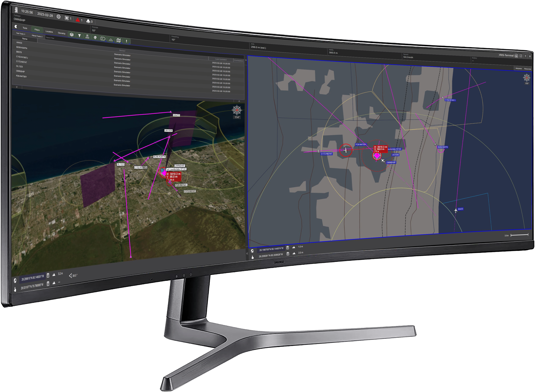The width and height of the screenshot is (535, 392).
Task: Click globe icon in 3D map status bar
Action: (15, 281)
